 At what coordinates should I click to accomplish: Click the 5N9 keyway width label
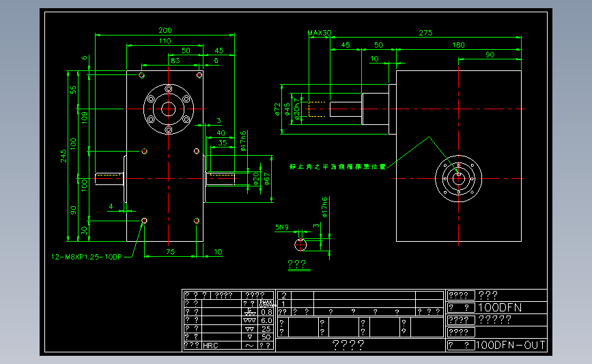click(281, 227)
